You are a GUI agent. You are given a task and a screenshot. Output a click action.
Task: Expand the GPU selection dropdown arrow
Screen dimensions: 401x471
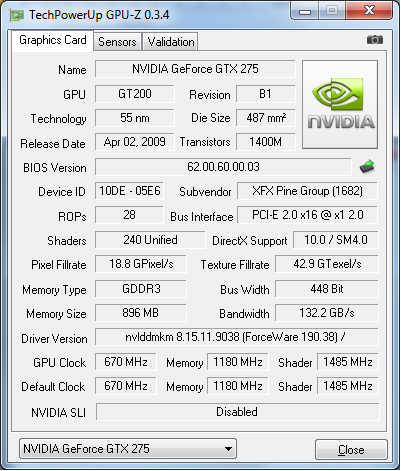228,449
